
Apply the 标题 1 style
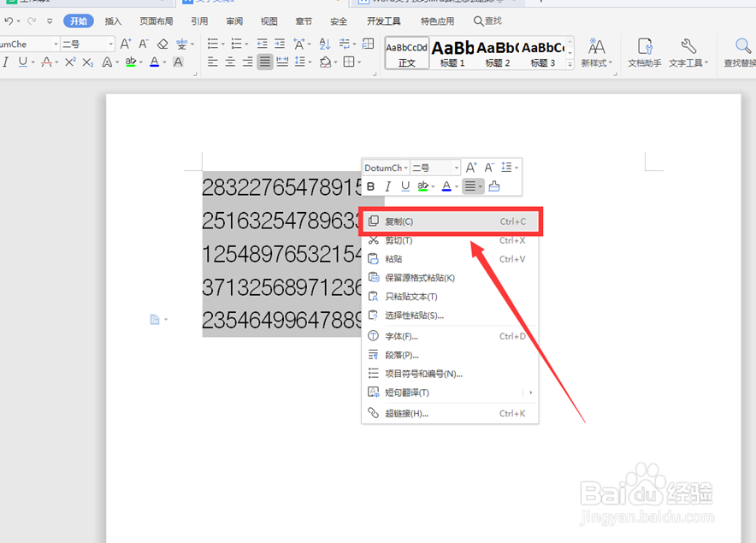click(452, 54)
